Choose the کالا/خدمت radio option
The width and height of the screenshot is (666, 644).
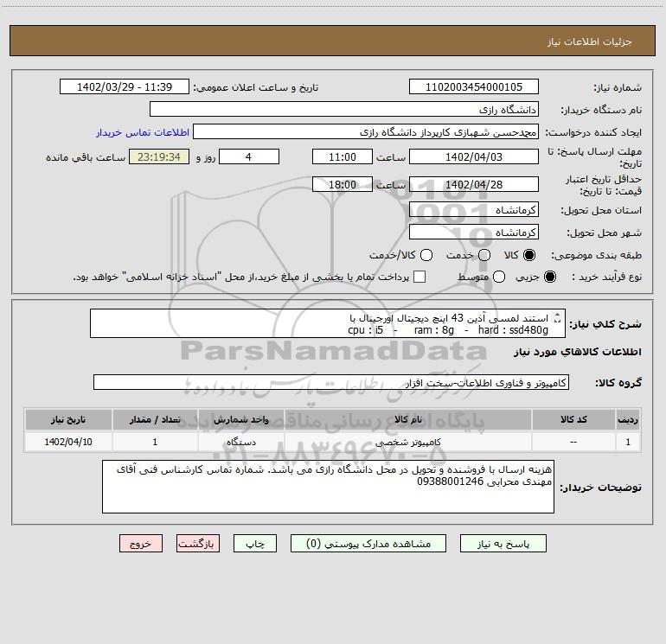[426, 255]
